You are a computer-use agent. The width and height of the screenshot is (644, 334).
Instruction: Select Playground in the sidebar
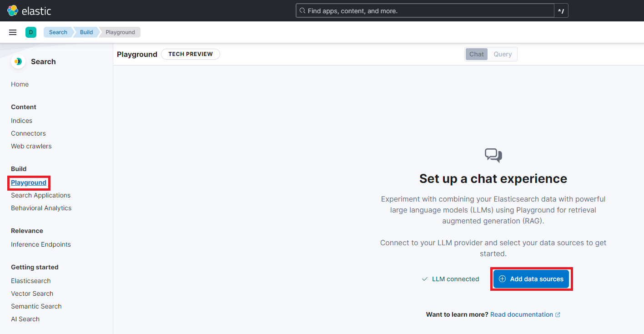[29, 182]
